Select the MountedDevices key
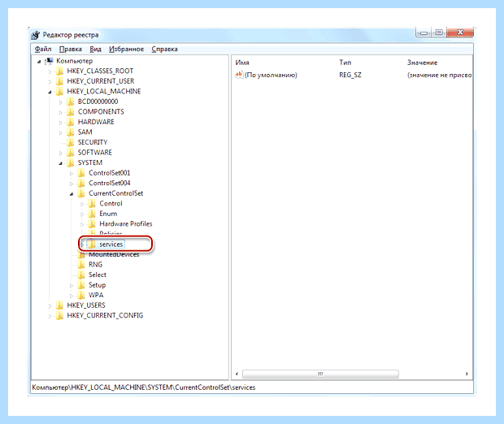This screenshot has height=424, width=504. coord(114,255)
